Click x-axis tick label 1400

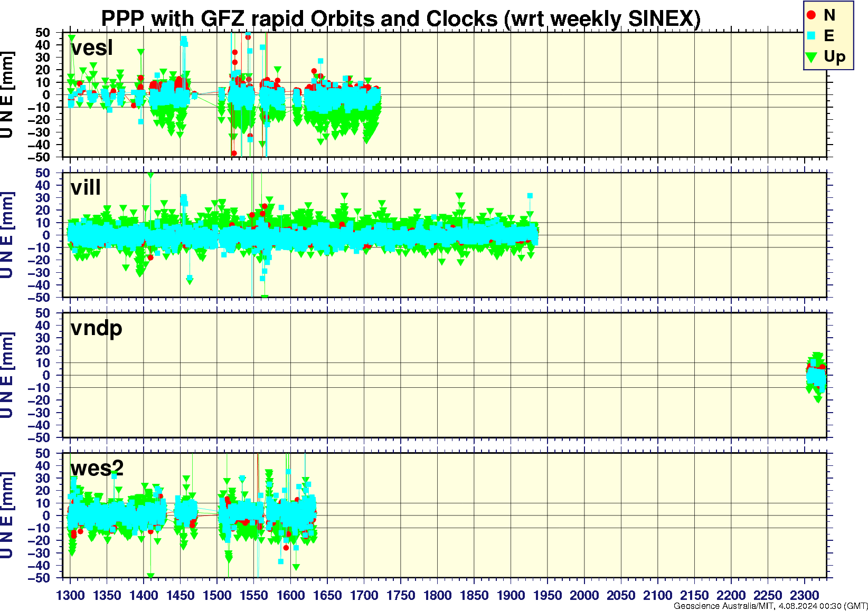click(x=144, y=595)
